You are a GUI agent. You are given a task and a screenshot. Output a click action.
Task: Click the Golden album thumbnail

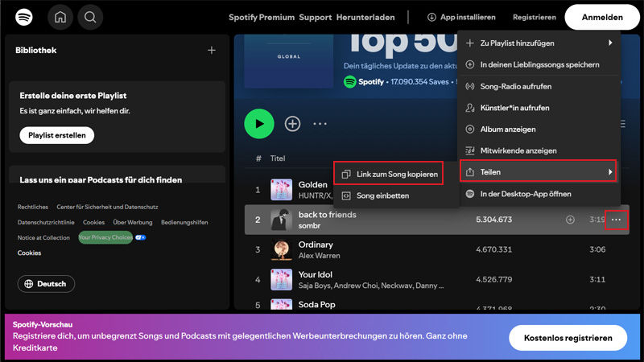coord(281,189)
